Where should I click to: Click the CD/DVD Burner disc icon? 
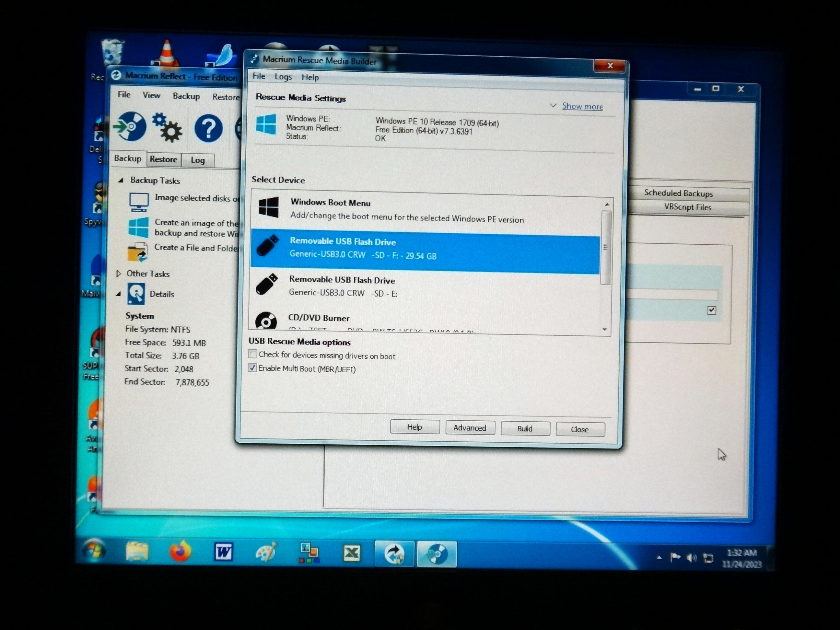pos(266,321)
